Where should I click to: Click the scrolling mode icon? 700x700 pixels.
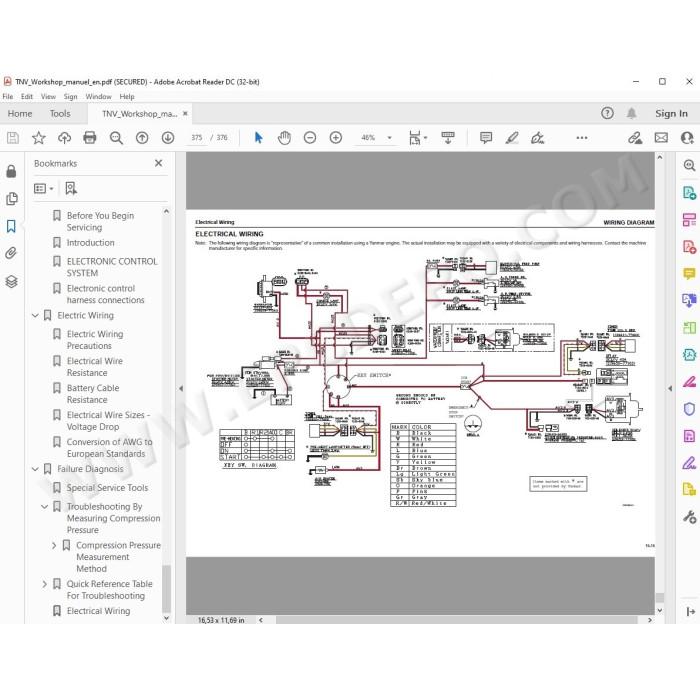(x=448, y=138)
